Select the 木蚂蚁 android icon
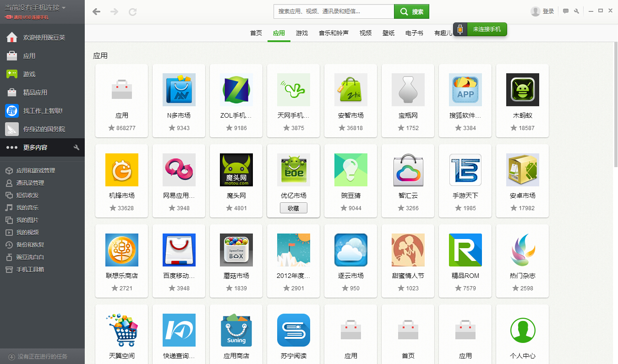618x364 pixels. point(522,90)
